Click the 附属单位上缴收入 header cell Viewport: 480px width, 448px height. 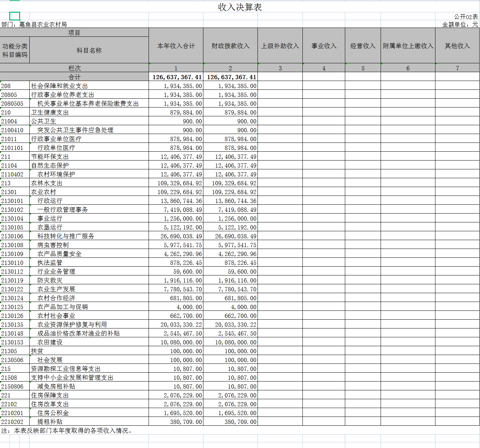408,46
